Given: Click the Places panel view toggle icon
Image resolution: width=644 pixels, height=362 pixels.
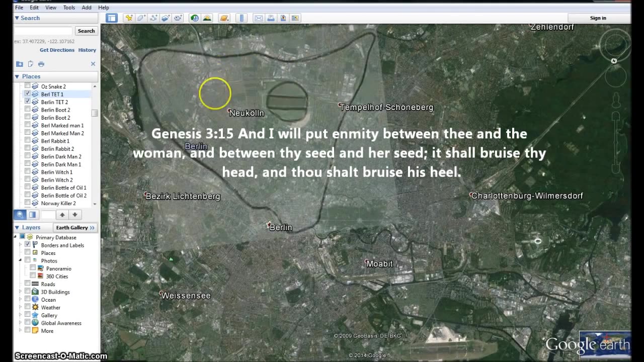Looking at the screenshot, I should [32, 215].
